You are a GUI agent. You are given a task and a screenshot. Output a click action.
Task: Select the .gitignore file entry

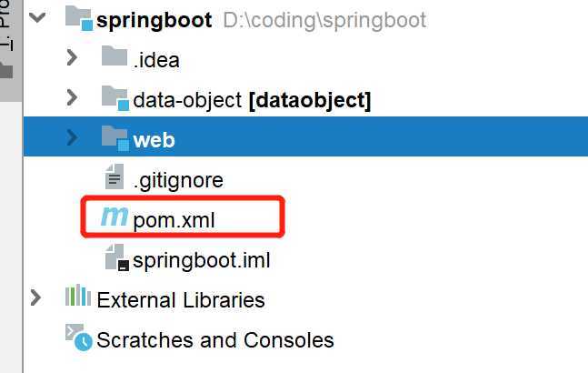(178, 180)
